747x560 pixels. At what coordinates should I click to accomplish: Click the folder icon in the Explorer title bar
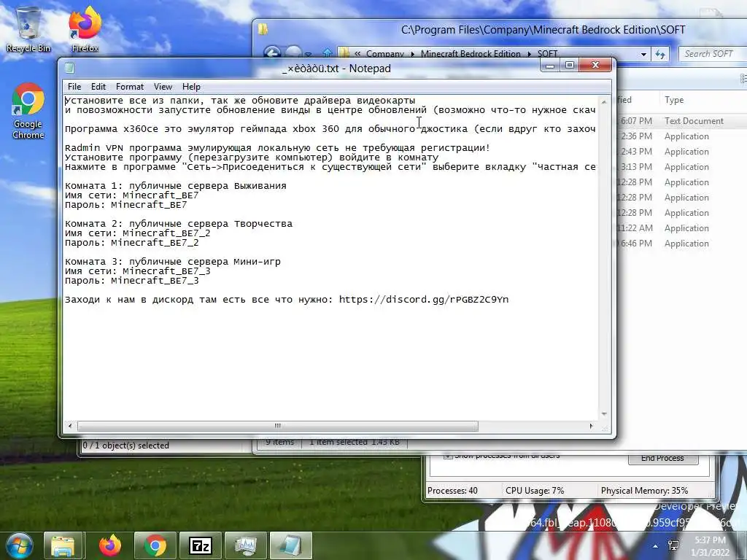[263, 29]
